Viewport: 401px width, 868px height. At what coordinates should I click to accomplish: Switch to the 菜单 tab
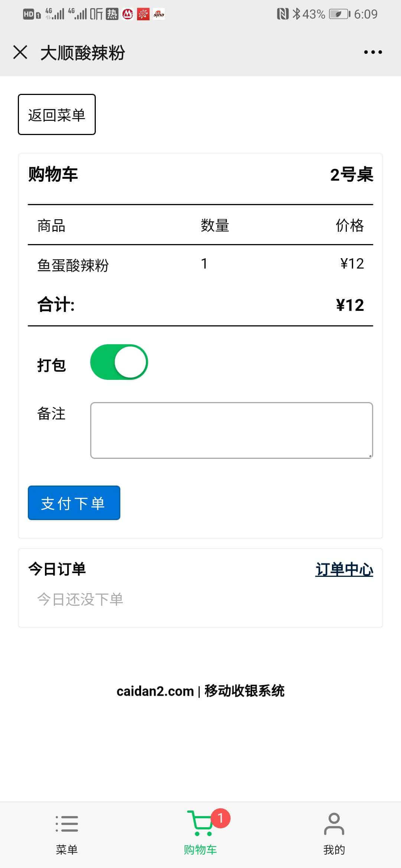coord(67,849)
